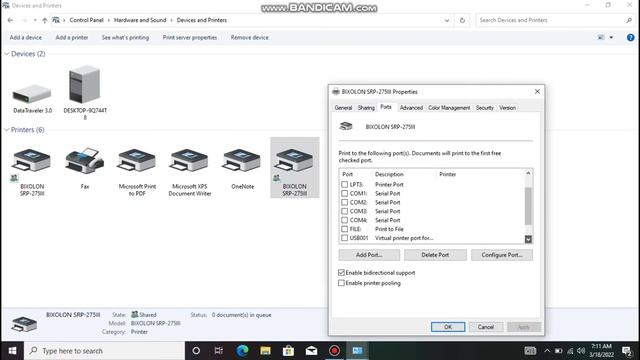640x360 pixels.
Task: Open Bandicam recorder taskbar icon
Action: 334,351
